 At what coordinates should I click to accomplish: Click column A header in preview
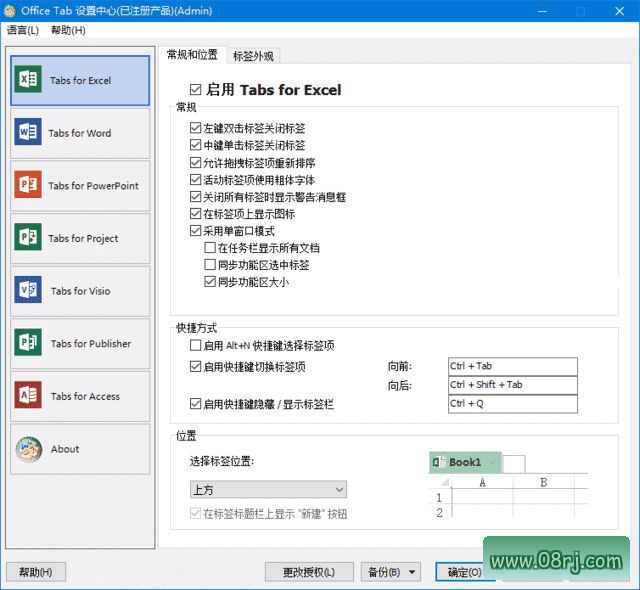click(482, 483)
